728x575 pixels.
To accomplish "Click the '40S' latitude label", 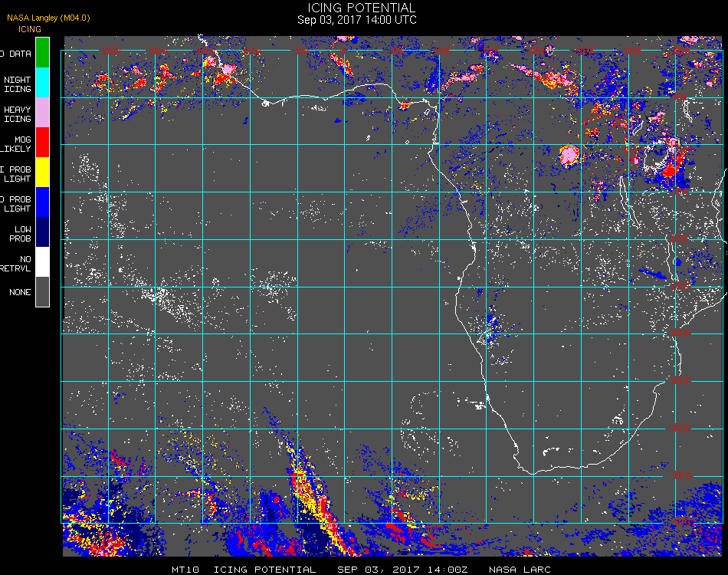I will coord(681,523).
